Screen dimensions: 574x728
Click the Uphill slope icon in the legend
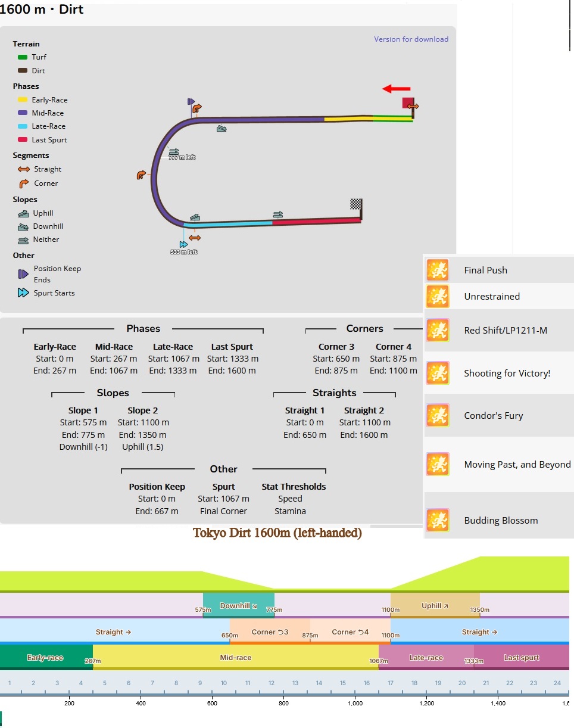point(23,213)
